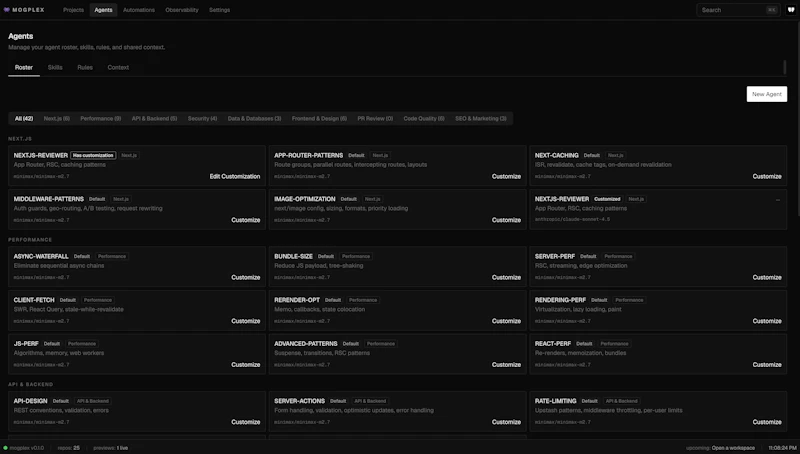Click Edit Customization on NEXTJS-REVIEWER
Image resolution: width=800 pixels, height=454 pixels.
click(235, 176)
